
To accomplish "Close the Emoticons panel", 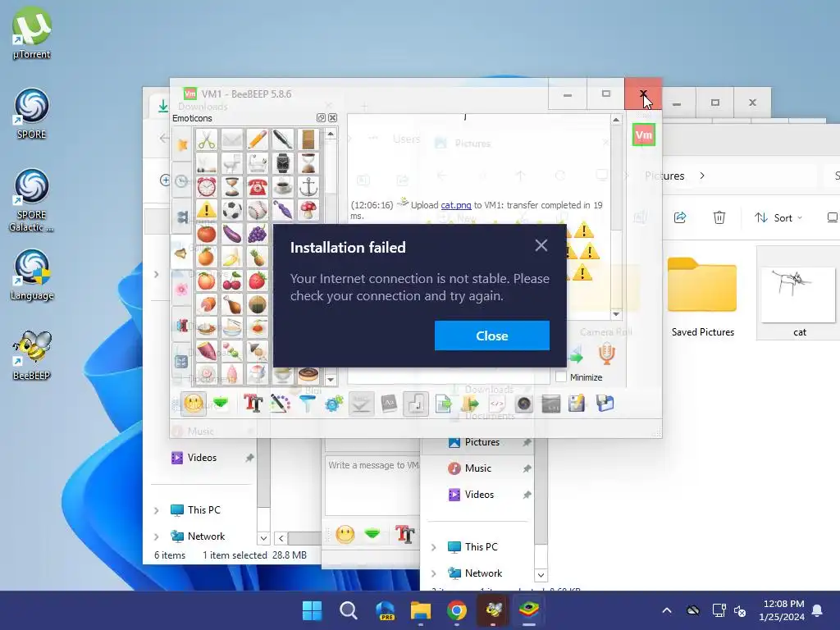I will pyautogui.click(x=333, y=118).
